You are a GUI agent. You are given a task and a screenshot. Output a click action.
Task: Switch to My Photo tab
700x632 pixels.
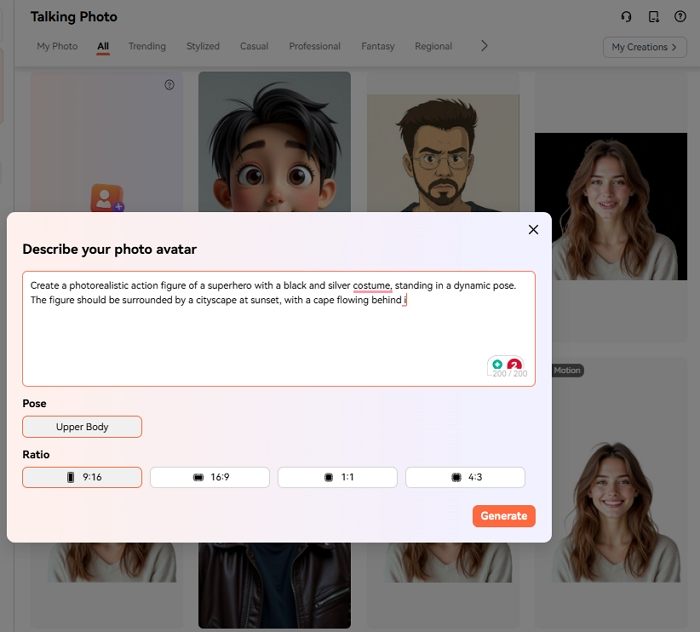[x=57, y=46]
